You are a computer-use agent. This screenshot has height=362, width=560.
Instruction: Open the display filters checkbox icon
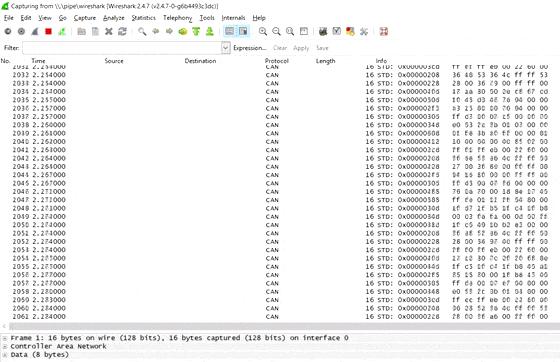(x=336, y=31)
